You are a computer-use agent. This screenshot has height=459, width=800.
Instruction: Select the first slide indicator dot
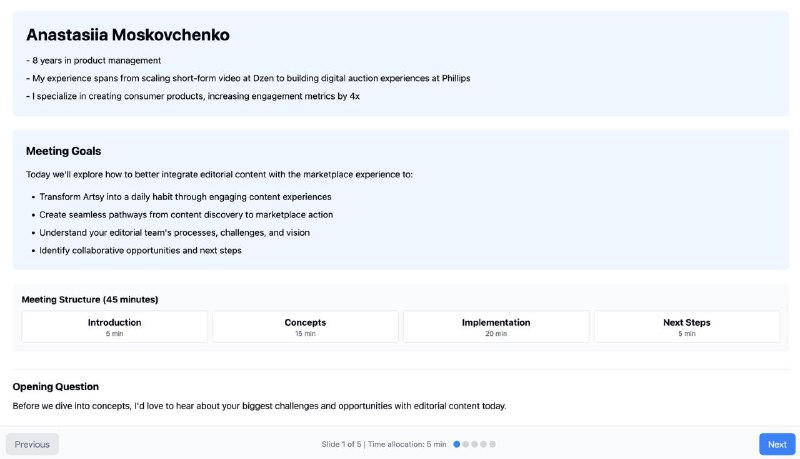[457, 444]
